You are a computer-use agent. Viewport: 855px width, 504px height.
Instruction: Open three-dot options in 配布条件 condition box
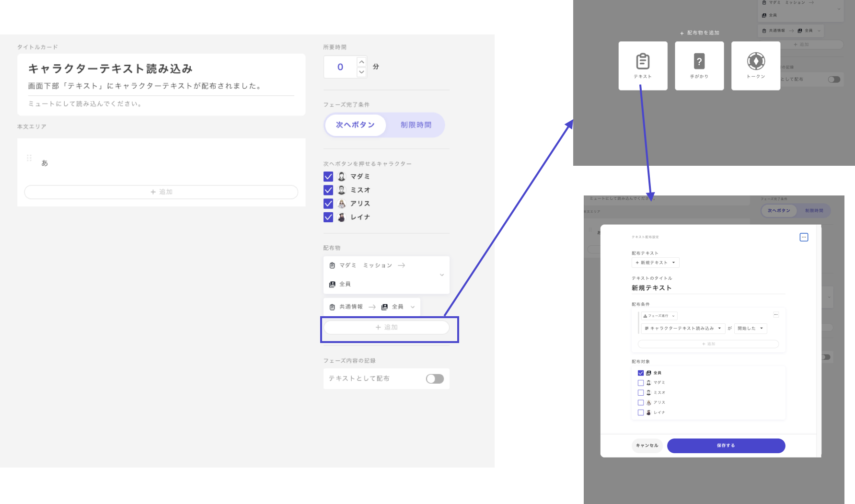(776, 315)
